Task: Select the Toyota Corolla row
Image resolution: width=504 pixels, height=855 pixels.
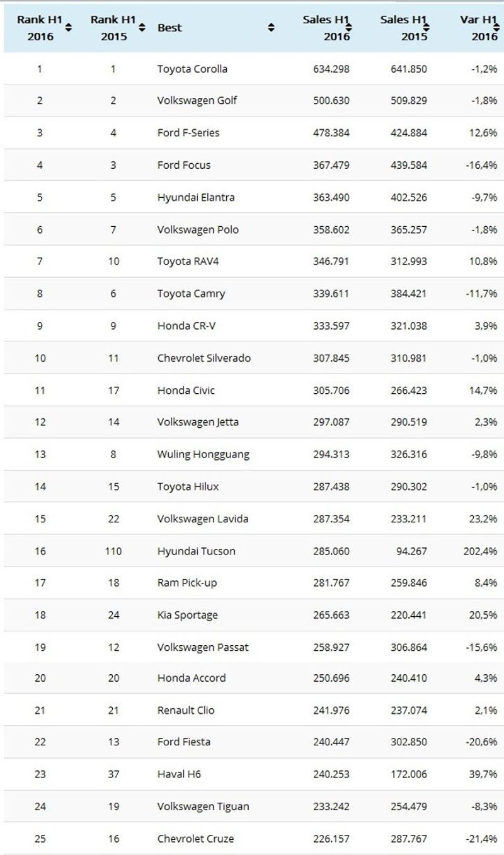Action: click(252, 69)
